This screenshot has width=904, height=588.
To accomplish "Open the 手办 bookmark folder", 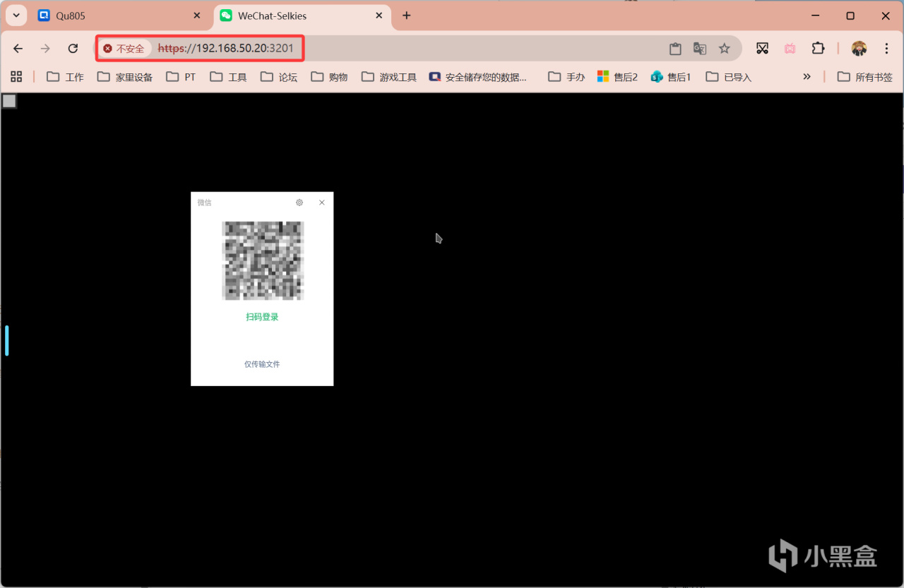I will pos(566,77).
